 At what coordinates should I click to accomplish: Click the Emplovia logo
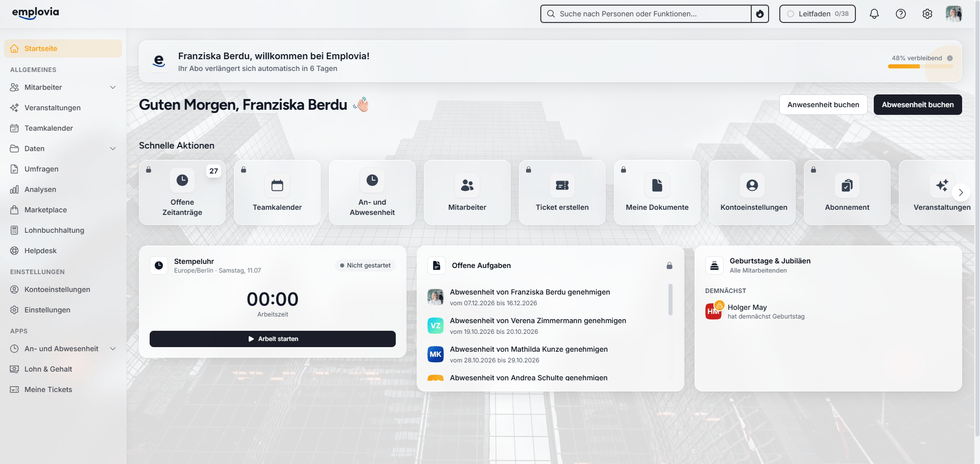35,13
